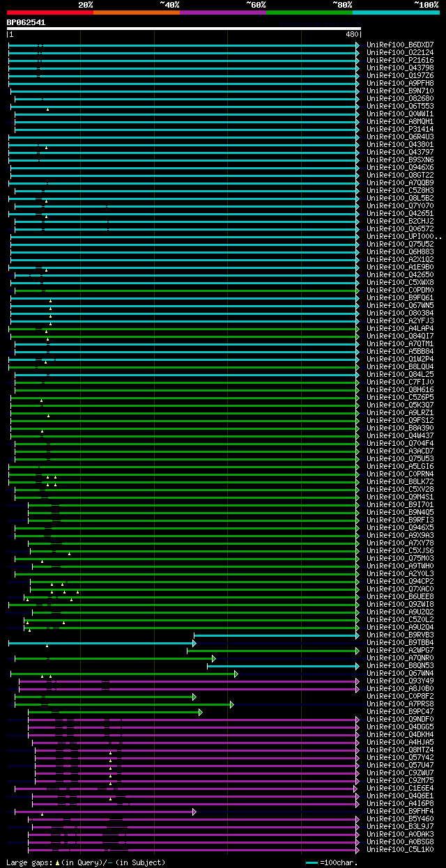Image resolution: width=446 pixels, height=868 pixels.
Task: Click label UniRef100_Q4W437
Action: [401, 435]
